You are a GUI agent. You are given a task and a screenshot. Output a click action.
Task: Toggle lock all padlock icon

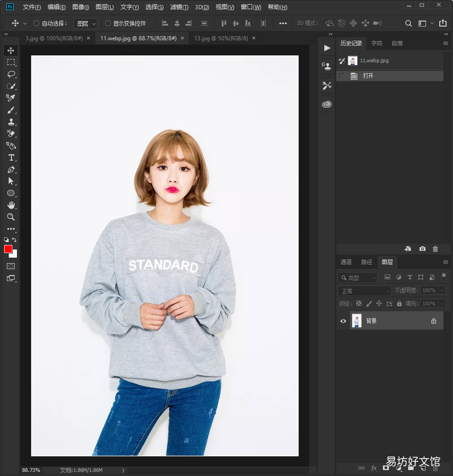tap(399, 303)
